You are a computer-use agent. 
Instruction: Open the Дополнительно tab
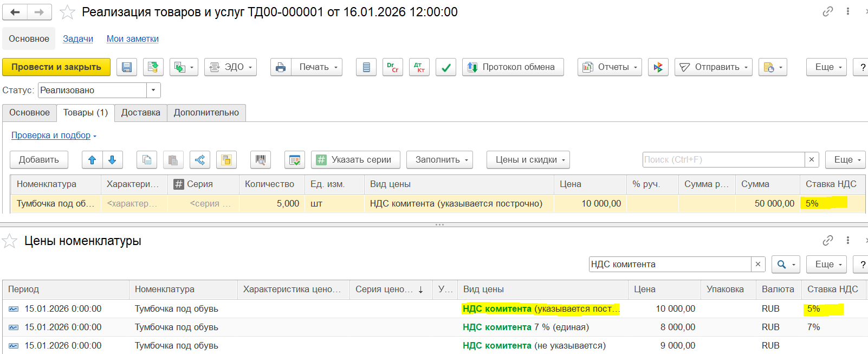tap(206, 113)
